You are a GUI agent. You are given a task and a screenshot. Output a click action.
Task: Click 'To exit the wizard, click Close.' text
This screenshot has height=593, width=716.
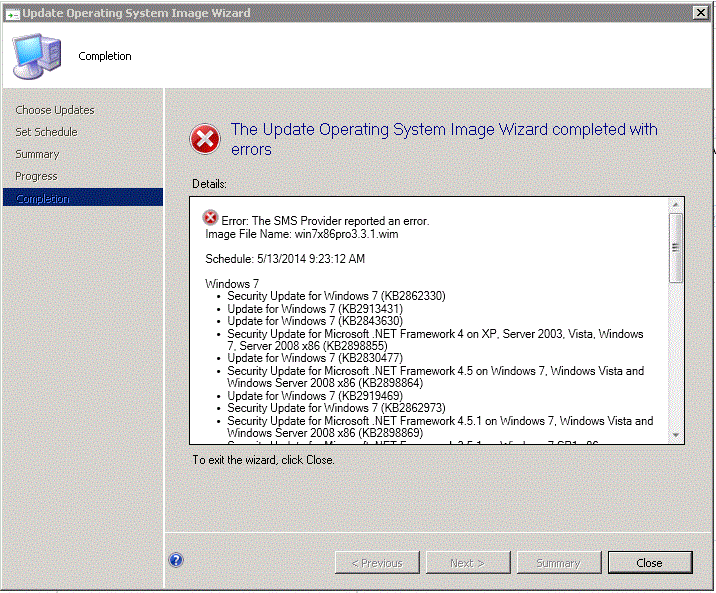coord(263,460)
